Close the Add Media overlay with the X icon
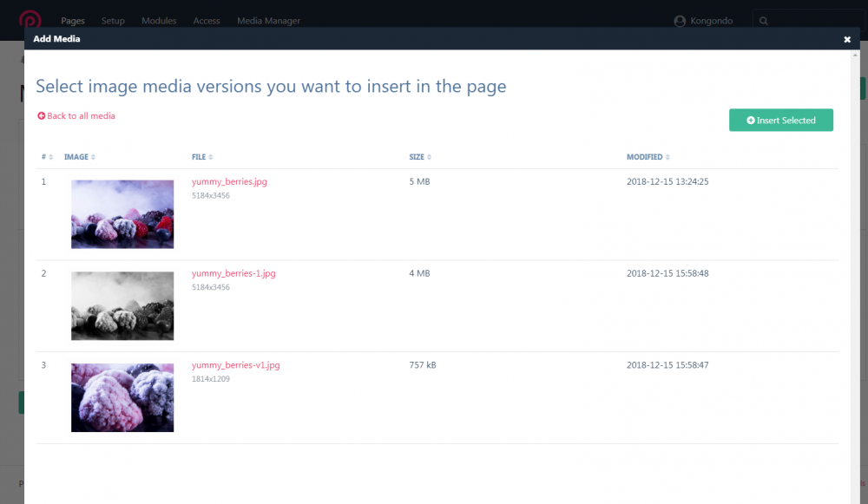Image resolution: width=868 pixels, height=504 pixels. pyautogui.click(x=847, y=39)
